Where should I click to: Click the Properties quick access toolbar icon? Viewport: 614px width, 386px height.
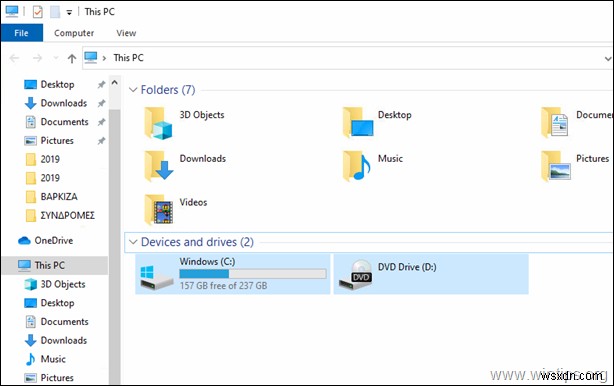pyautogui.click(x=37, y=12)
